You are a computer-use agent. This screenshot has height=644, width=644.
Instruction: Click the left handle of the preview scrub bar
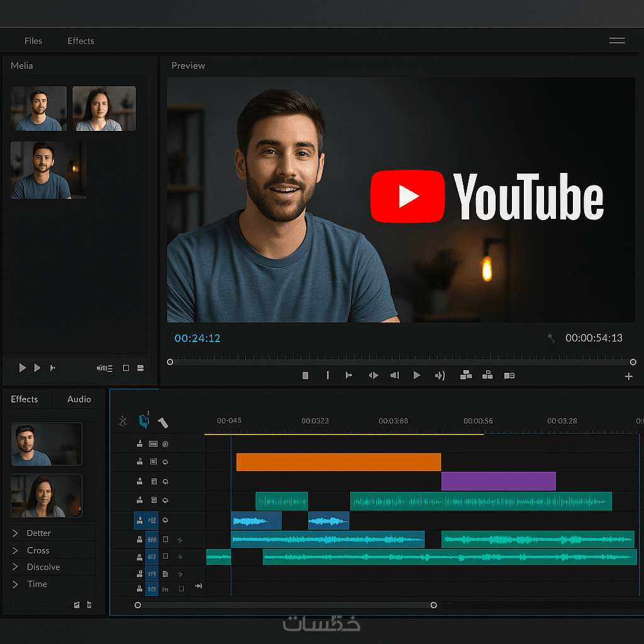pyautogui.click(x=170, y=362)
